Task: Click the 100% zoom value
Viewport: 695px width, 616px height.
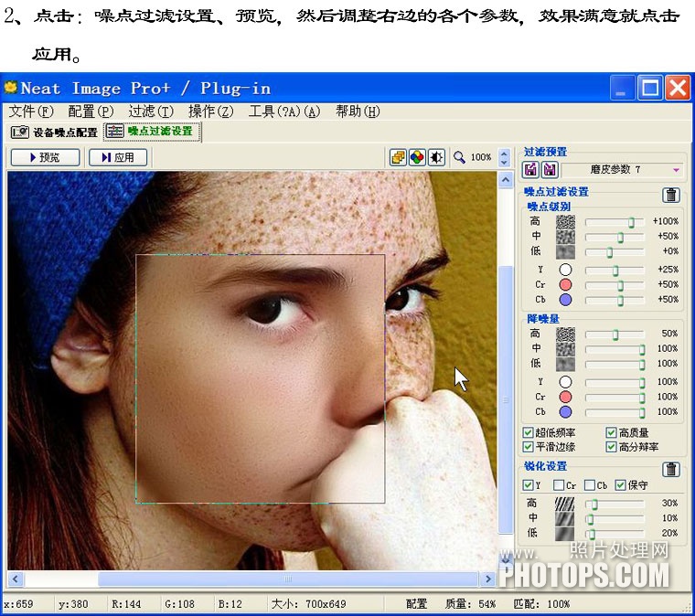Action: 481,157
